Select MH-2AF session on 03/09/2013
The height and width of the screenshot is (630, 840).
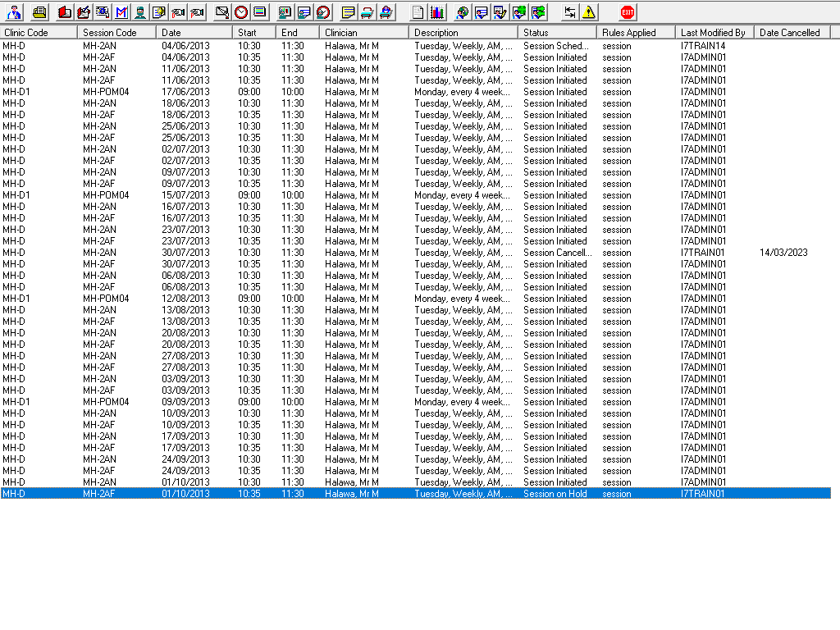point(415,390)
